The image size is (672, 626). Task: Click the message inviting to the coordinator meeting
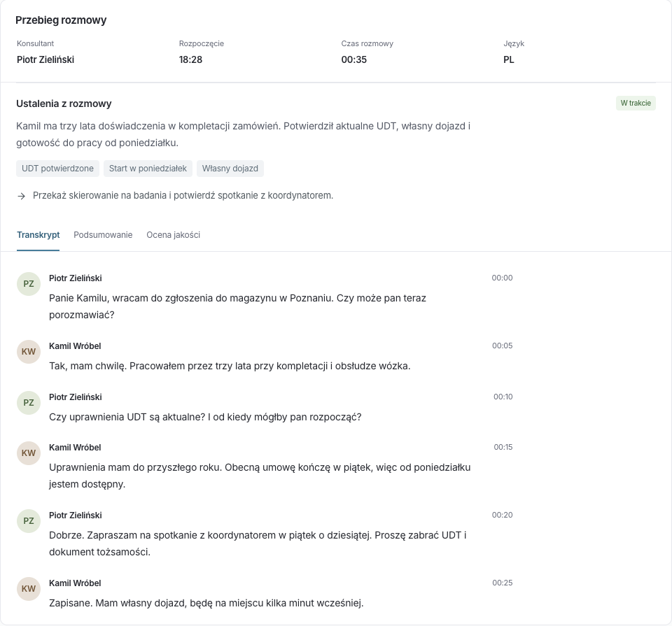point(258,543)
